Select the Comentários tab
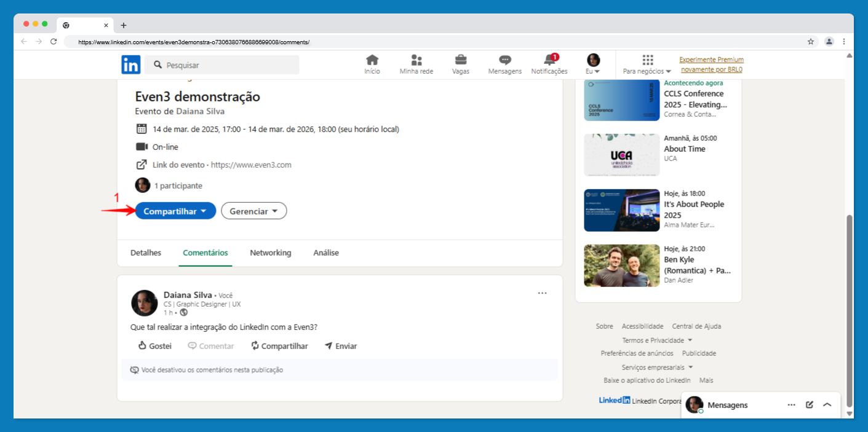 [205, 253]
